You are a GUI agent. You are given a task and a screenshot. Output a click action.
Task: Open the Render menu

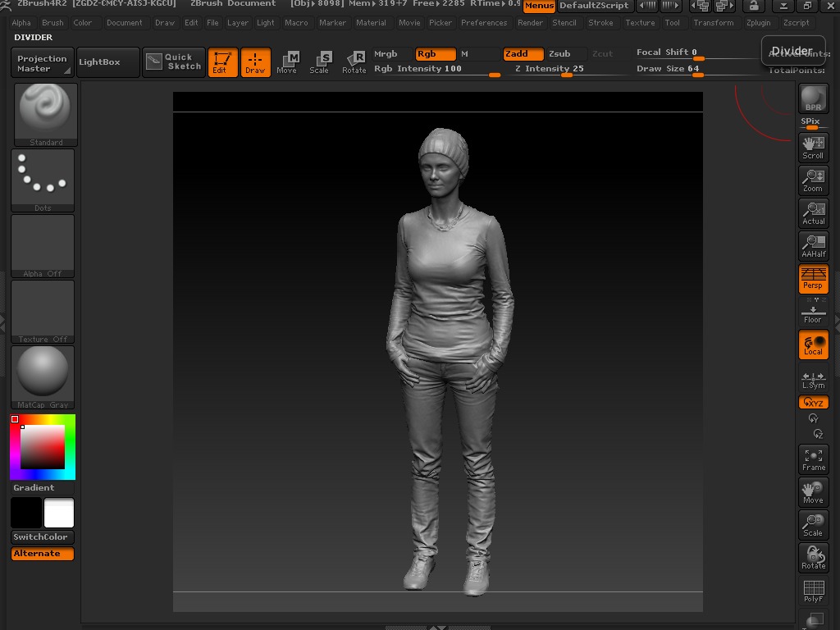(x=530, y=23)
